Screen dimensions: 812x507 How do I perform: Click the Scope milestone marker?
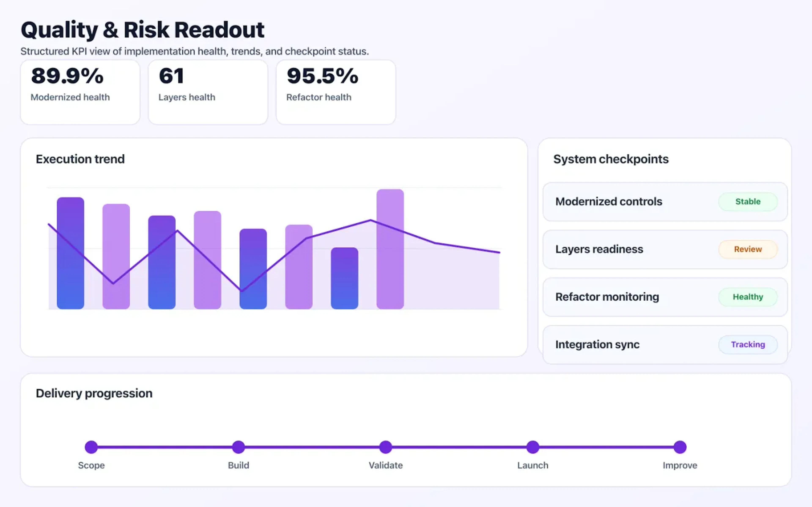[x=91, y=447]
